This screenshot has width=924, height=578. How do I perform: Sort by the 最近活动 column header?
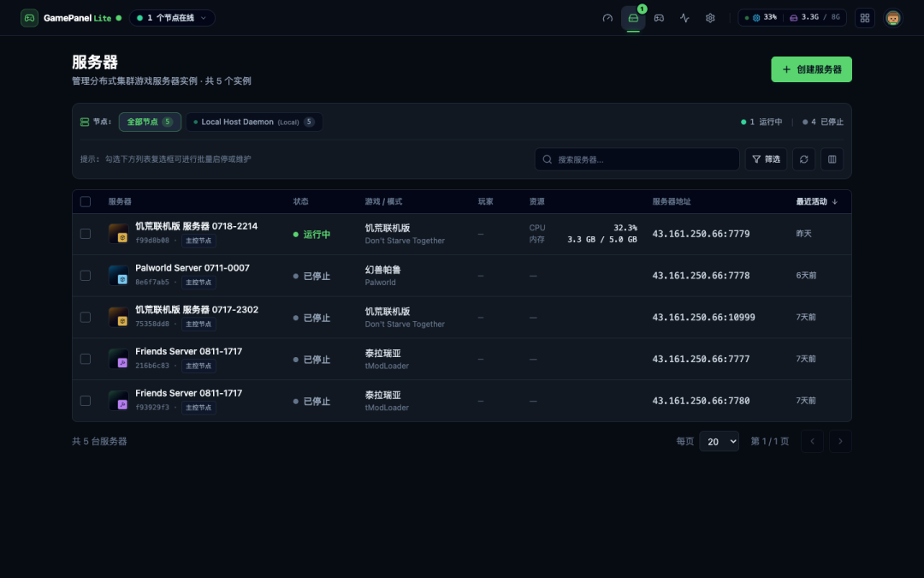point(817,202)
